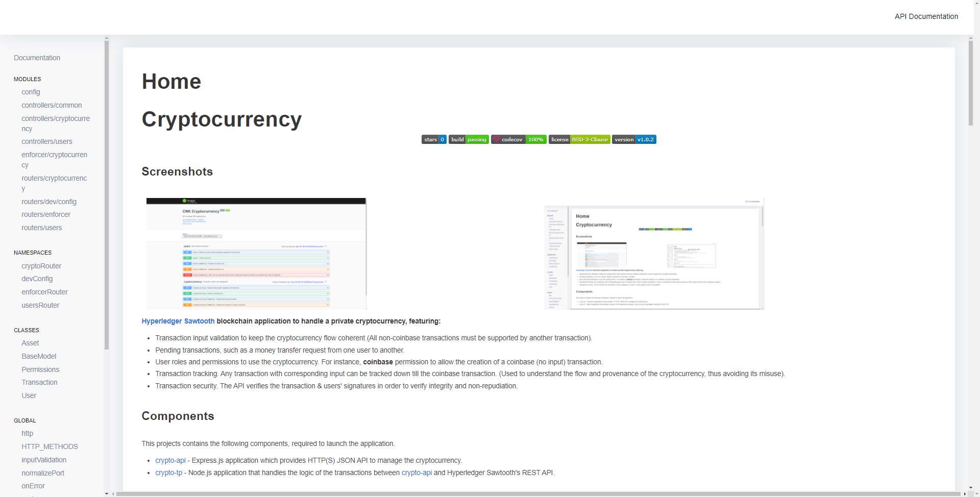
Task: Open cryptoRouter namespace
Action: (x=41, y=266)
